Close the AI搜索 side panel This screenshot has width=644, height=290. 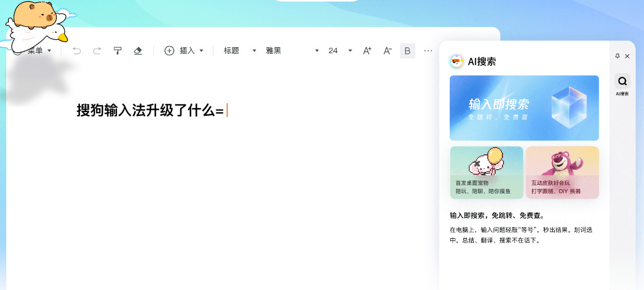(627, 56)
